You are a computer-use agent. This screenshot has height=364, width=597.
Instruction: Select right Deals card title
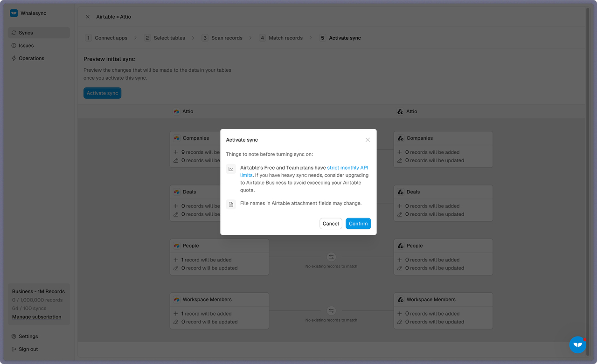pyautogui.click(x=413, y=192)
